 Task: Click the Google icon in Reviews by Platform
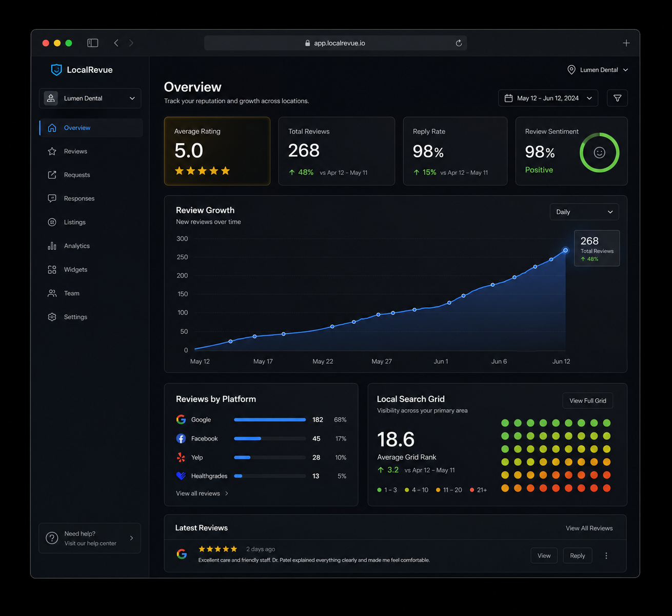tap(181, 420)
